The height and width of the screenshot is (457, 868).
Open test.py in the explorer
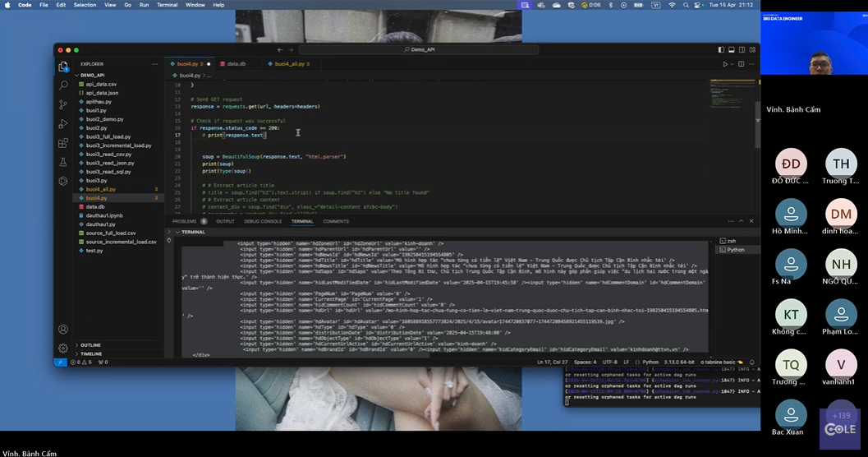(x=94, y=251)
